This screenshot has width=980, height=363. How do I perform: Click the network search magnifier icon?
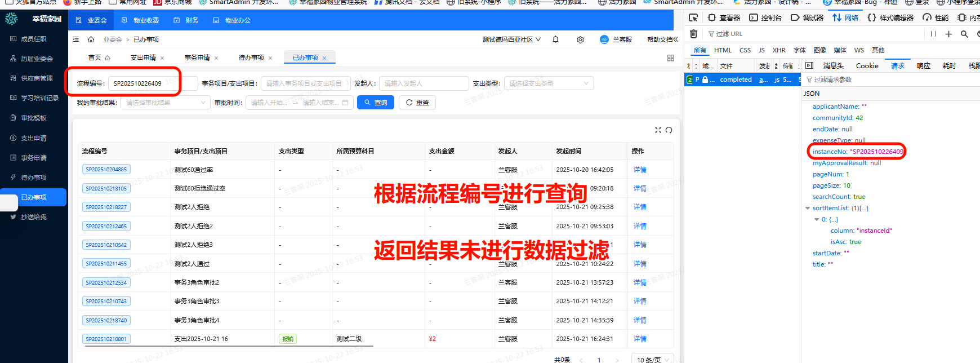coord(964,34)
